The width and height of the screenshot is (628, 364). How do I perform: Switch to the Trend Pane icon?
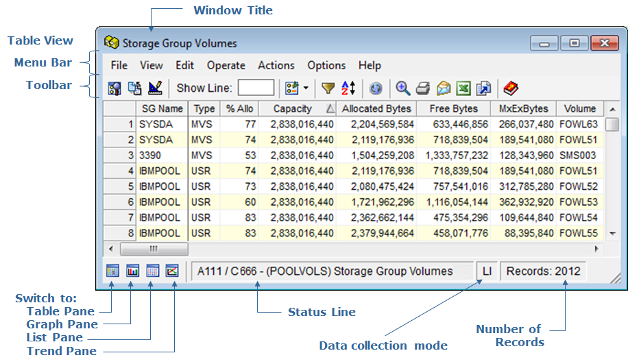pyautogui.click(x=172, y=271)
